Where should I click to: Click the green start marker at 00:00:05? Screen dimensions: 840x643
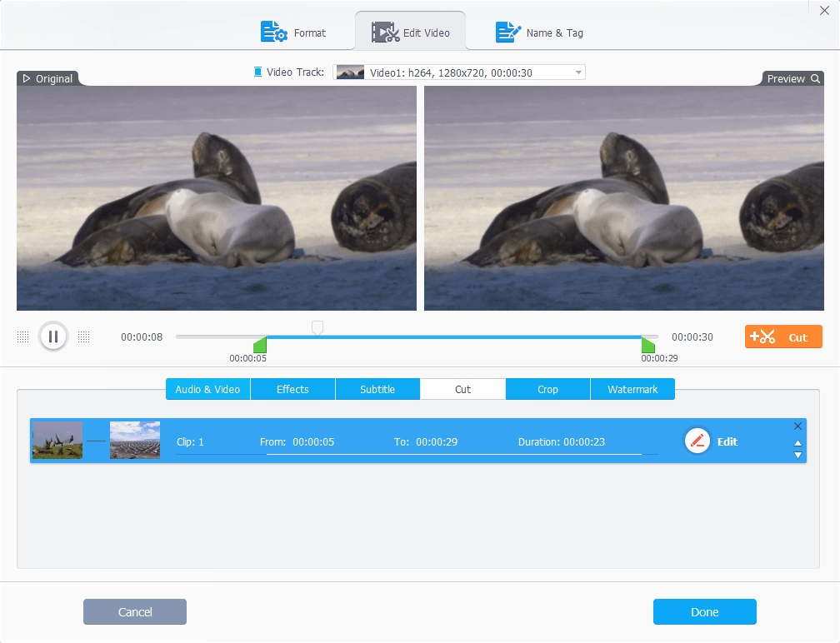click(x=260, y=345)
